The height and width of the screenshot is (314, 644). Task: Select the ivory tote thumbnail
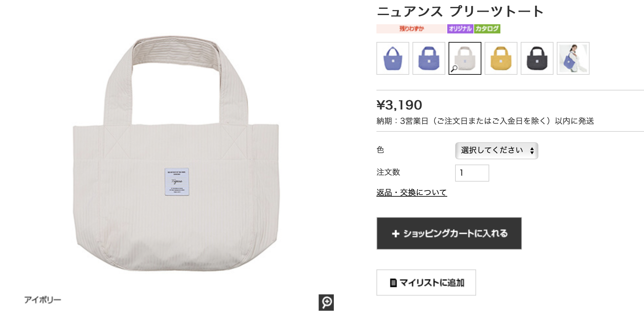(x=465, y=58)
